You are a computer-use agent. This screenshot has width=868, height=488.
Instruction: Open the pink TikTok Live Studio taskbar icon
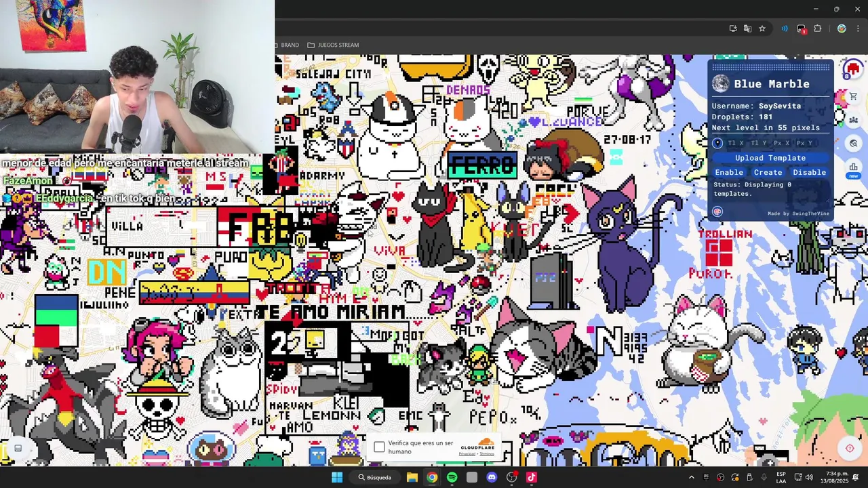pos(532,477)
